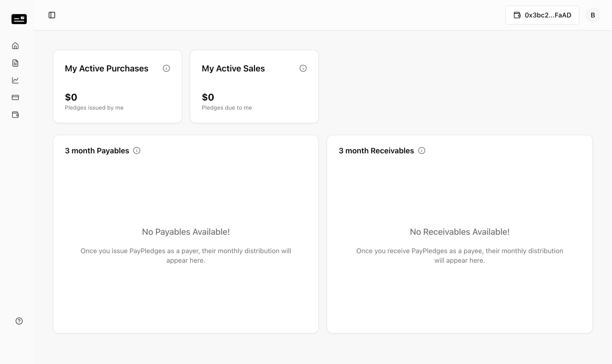Open the wallet sidebar icon
Viewport: 612px width, 364px height.
15,115
